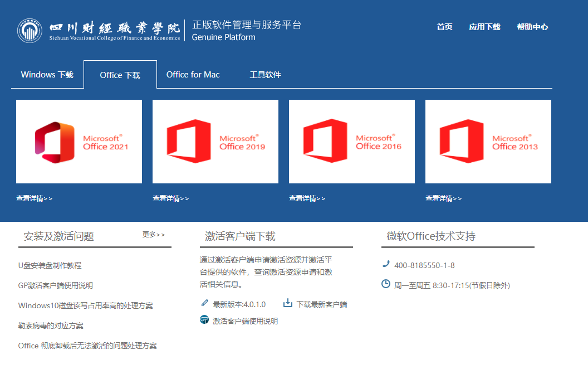
Task: Open the Office for Mac tab
Action: pos(193,75)
